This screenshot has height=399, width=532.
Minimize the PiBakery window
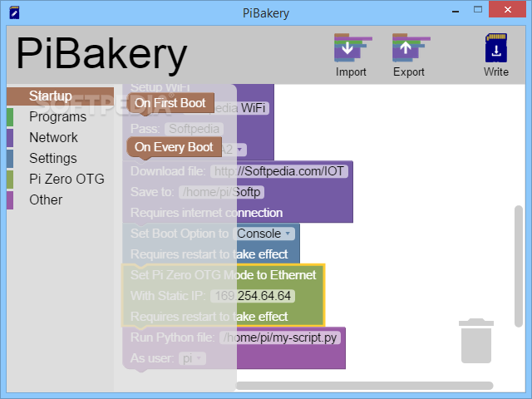tap(456, 11)
